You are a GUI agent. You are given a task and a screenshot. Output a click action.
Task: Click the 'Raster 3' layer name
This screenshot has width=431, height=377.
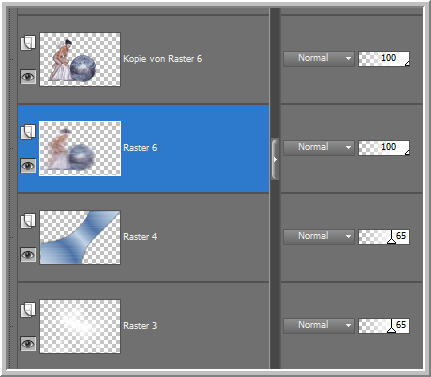click(x=140, y=326)
